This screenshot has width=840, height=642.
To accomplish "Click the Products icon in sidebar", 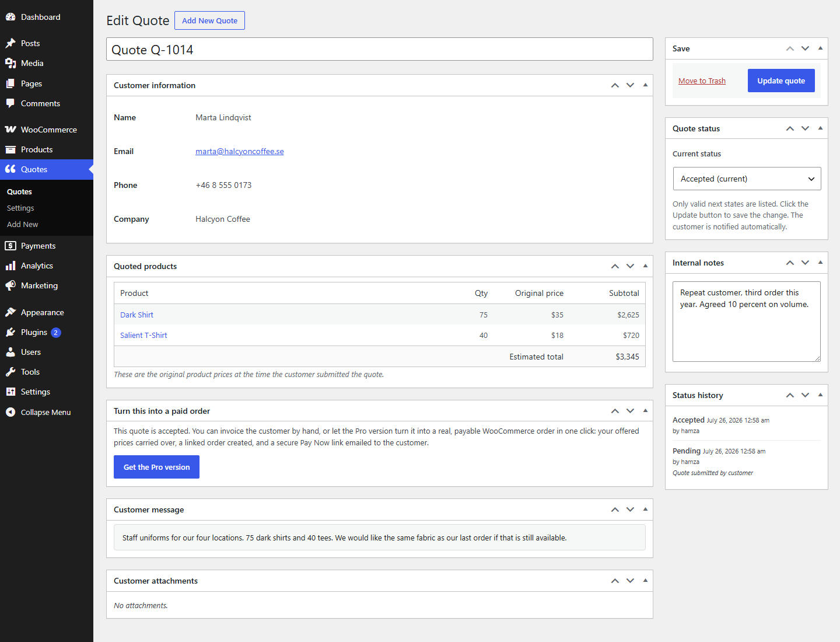I will 10,149.
